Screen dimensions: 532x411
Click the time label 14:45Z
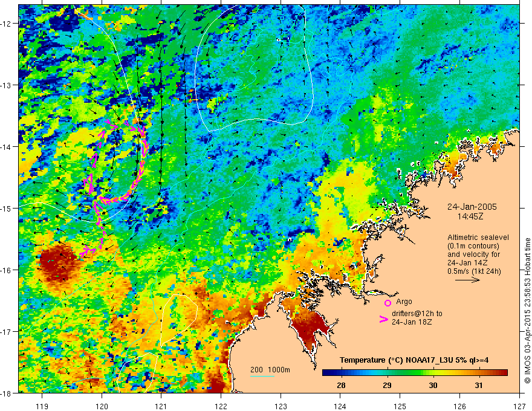[x=470, y=216]
